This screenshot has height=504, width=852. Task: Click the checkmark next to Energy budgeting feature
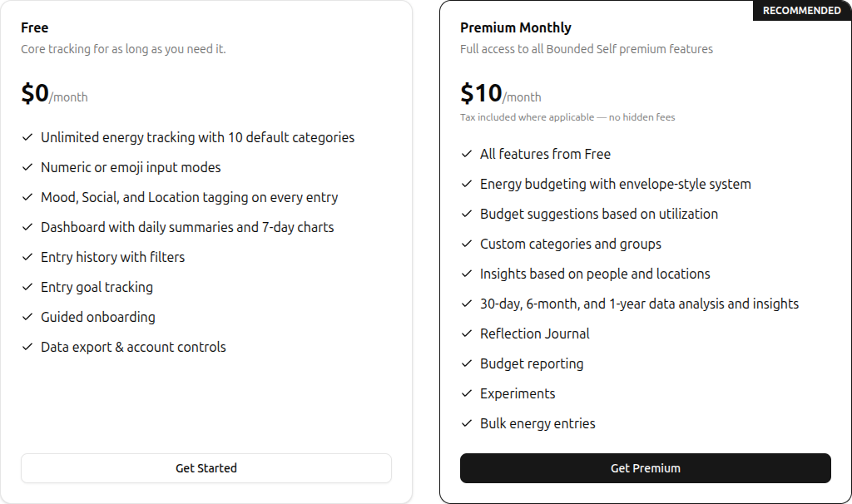pos(466,184)
